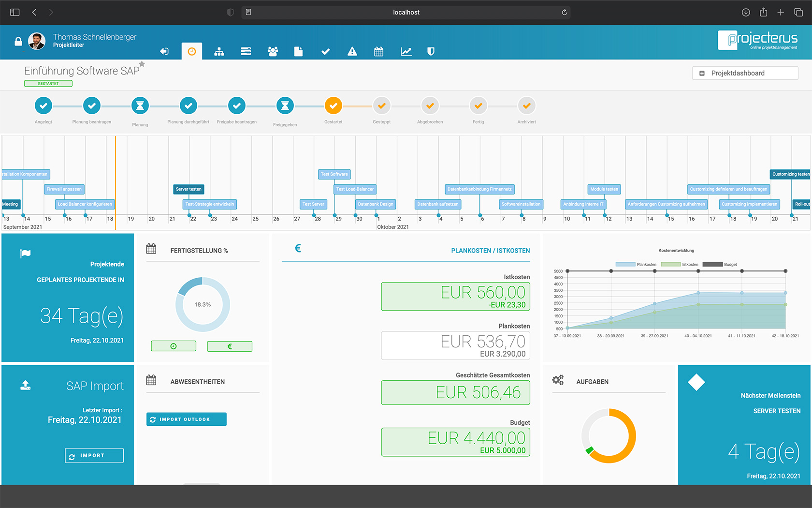This screenshot has height=508, width=812.
Task: Open the org-chart structure icon in navbar
Action: pos(219,51)
